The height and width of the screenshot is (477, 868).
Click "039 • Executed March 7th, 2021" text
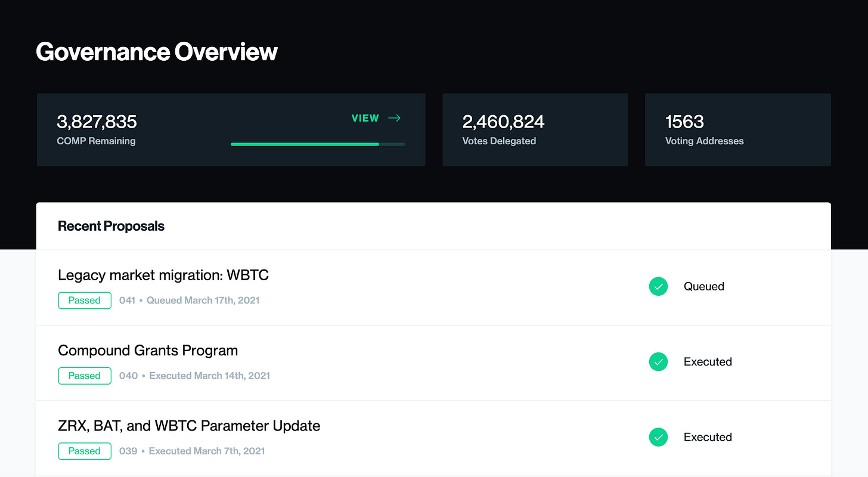tap(192, 451)
